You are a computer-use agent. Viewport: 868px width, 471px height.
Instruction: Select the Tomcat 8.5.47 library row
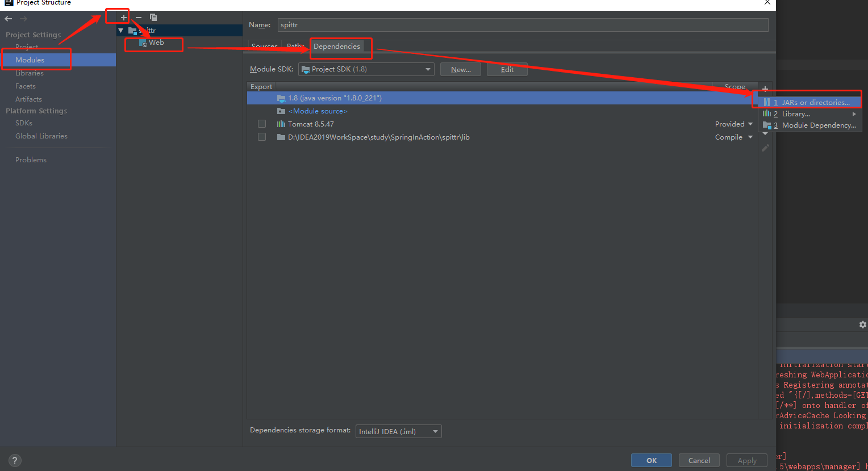pos(502,124)
